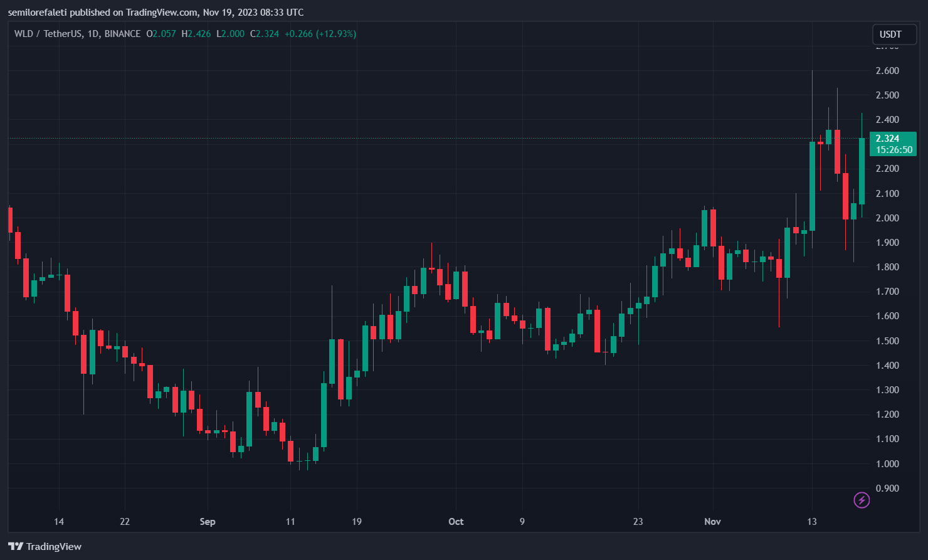Click the publisher name semilorefaleti
Screen dimensions: 928x560
(38, 12)
